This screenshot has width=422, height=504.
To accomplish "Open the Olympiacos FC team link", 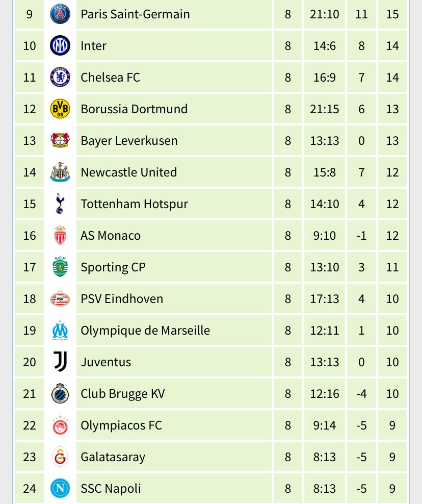I will pos(121,425).
